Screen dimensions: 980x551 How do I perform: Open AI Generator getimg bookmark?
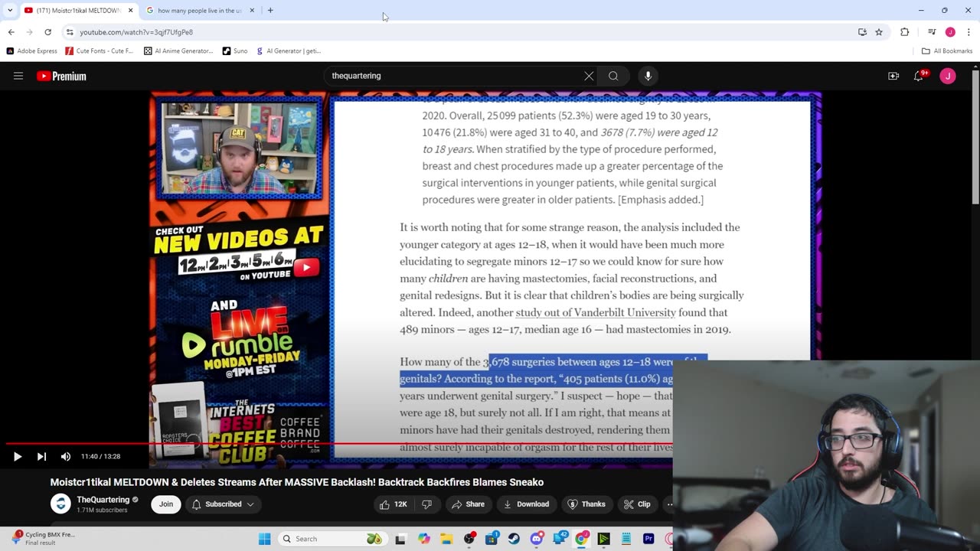coord(289,51)
